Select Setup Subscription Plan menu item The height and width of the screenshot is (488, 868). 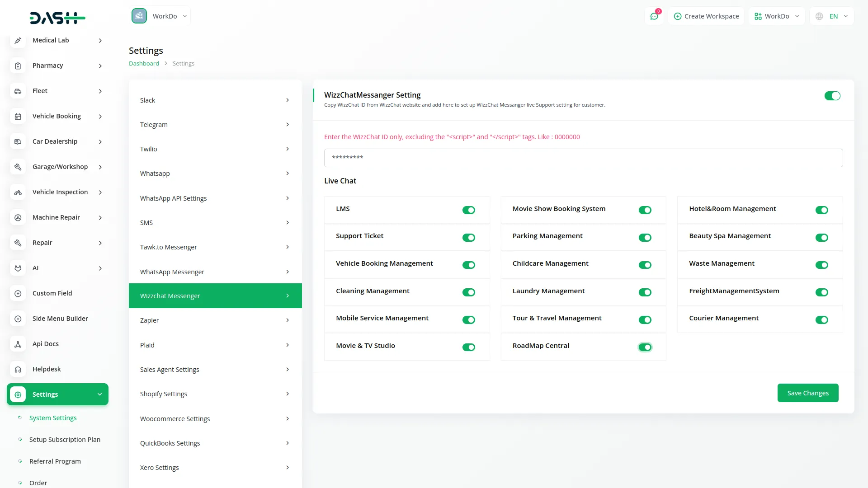tap(65, 439)
